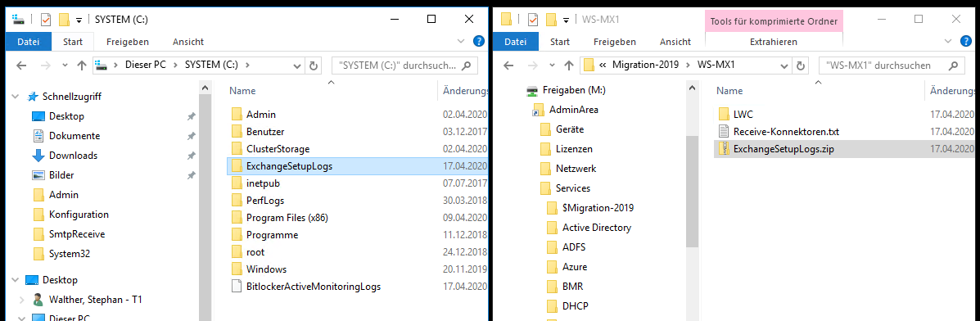Click help icon in SYSTEM (C:) window

point(479,41)
